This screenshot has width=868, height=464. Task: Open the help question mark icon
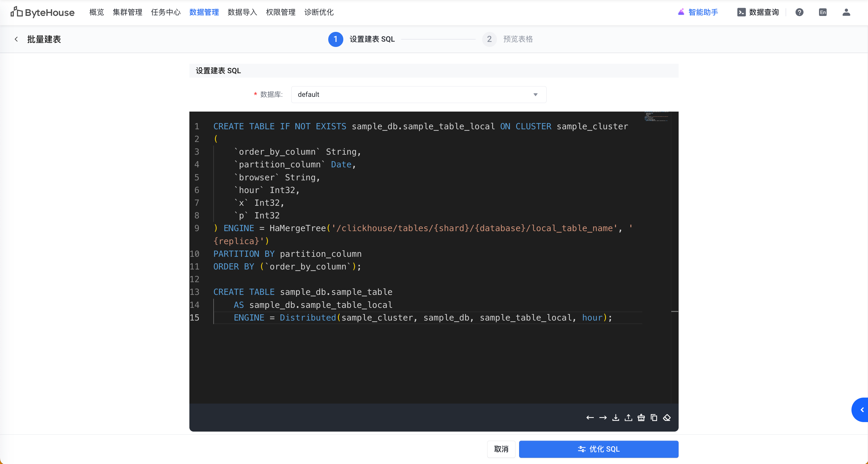[x=799, y=12]
